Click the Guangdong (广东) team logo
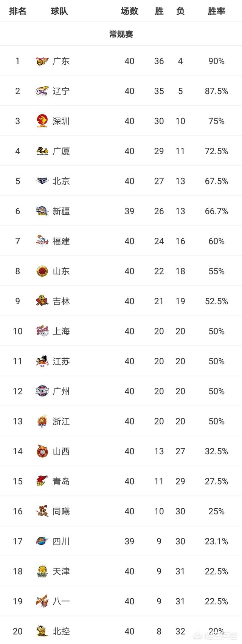Viewport: 242px width, 644px height. pos(42,61)
